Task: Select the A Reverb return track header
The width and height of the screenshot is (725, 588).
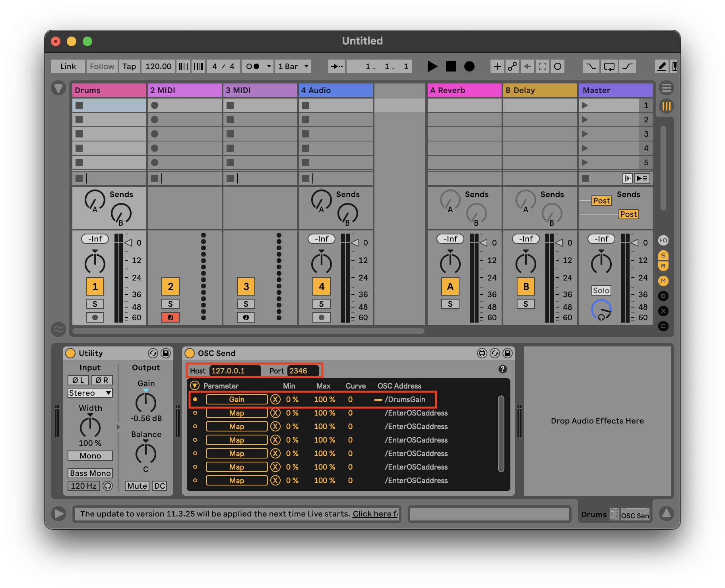Action: [x=464, y=90]
